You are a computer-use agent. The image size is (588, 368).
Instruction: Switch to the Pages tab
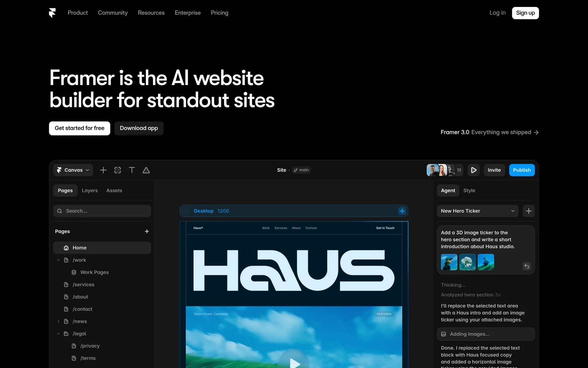pyautogui.click(x=65, y=191)
